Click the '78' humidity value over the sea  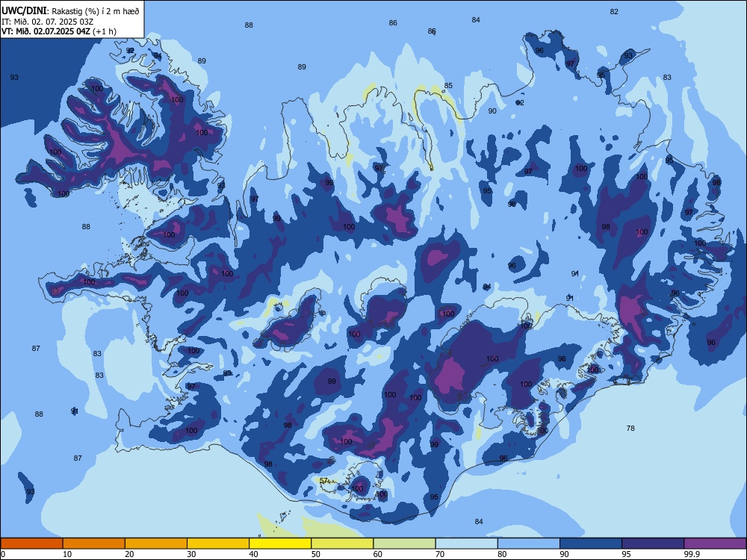(630, 428)
